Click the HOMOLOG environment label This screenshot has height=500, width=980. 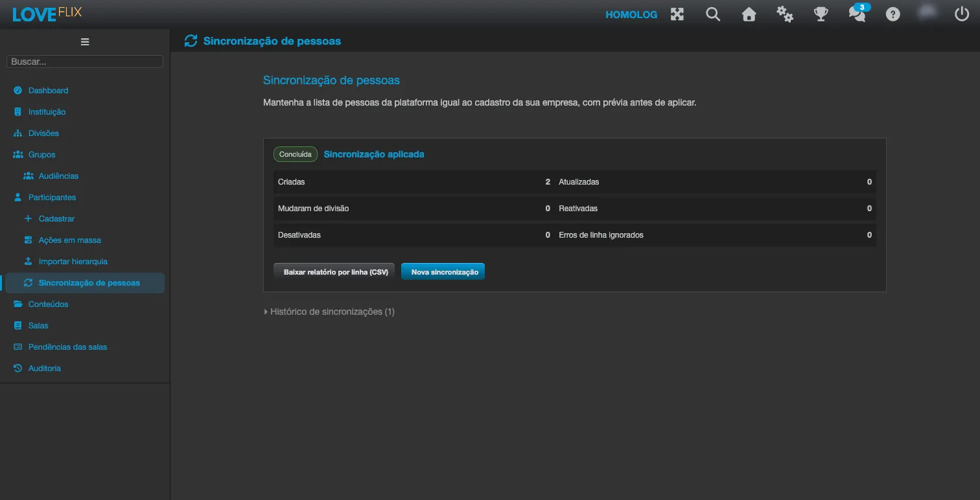(631, 14)
